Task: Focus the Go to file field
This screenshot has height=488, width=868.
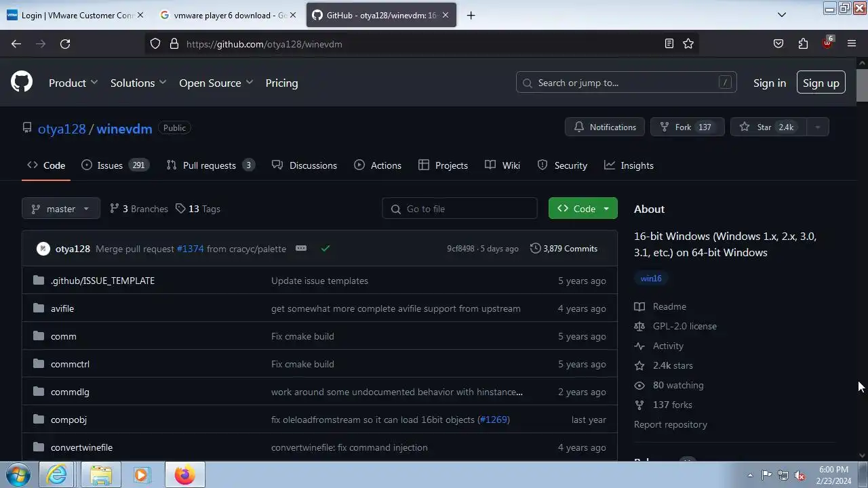Action: 460,209
